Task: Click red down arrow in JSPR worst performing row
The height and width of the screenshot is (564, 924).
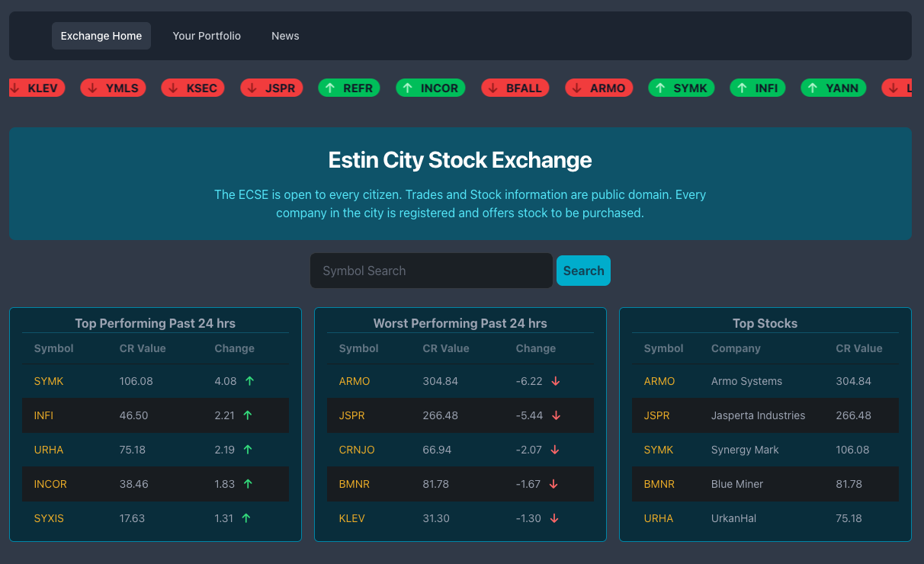Action: (556, 415)
